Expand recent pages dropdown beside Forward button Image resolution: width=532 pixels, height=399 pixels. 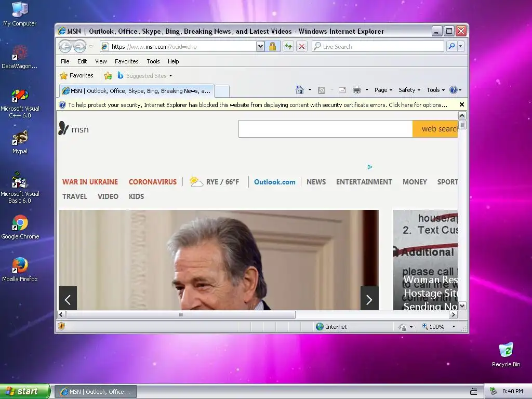click(91, 46)
